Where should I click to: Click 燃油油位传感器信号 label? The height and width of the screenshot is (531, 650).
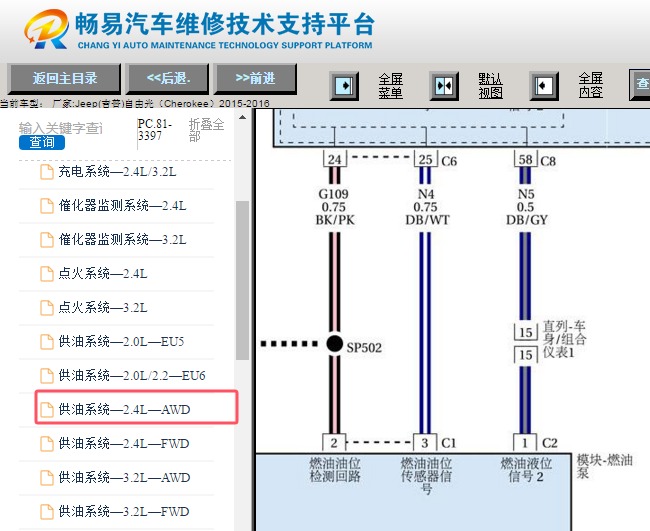(x=426, y=476)
